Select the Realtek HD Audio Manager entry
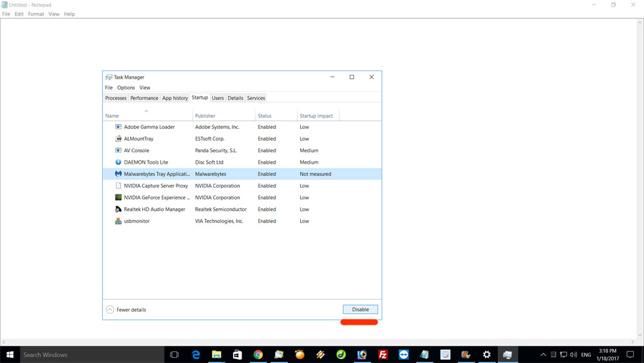 (242, 210)
